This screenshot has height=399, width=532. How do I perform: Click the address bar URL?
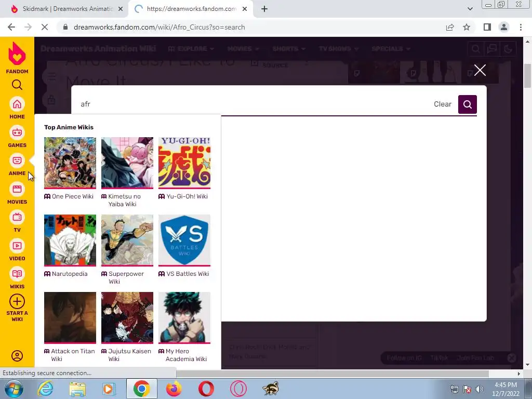click(159, 27)
